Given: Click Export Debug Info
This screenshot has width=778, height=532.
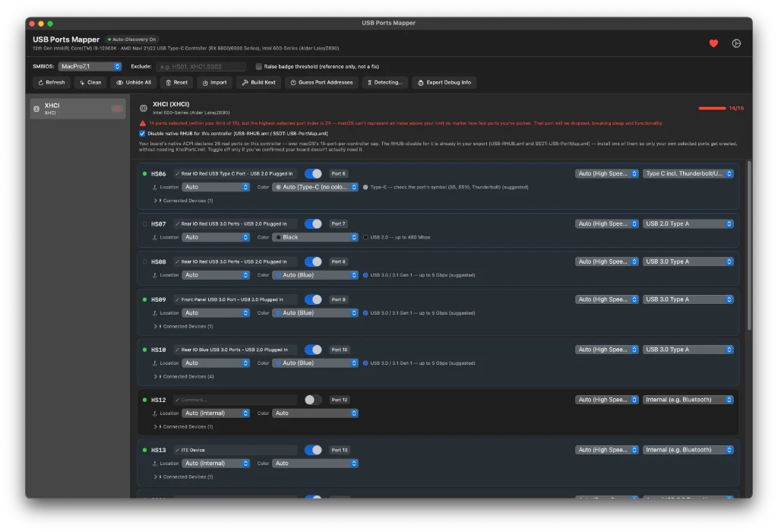Looking at the screenshot, I should pos(444,82).
